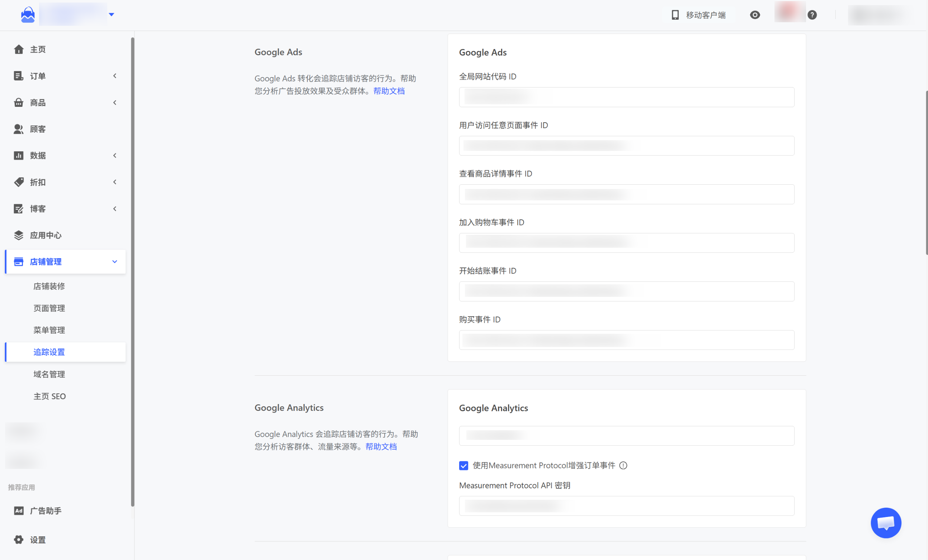Expand the 订单 submenu chevron
The height and width of the screenshot is (560, 928).
point(115,76)
